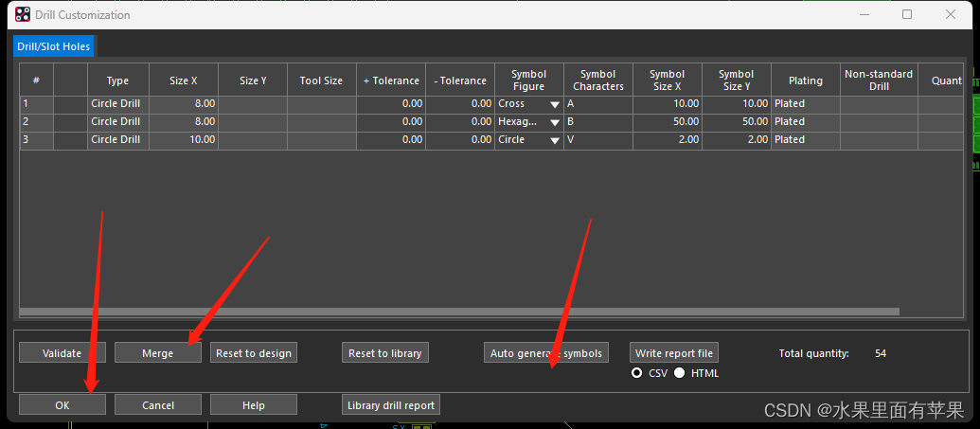The height and width of the screenshot is (429, 980).
Task: Edit Symbol Characters cell containing A
Action: (x=597, y=104)
